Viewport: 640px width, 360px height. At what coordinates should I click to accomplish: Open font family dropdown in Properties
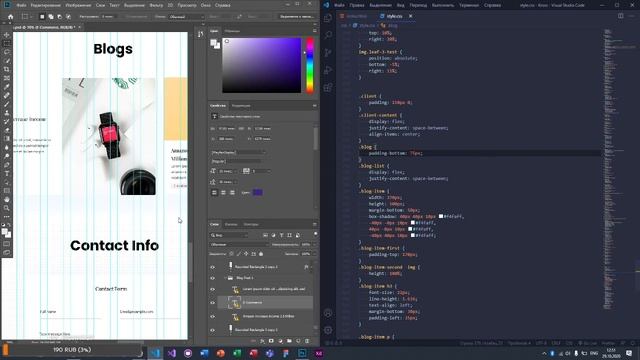238,152
